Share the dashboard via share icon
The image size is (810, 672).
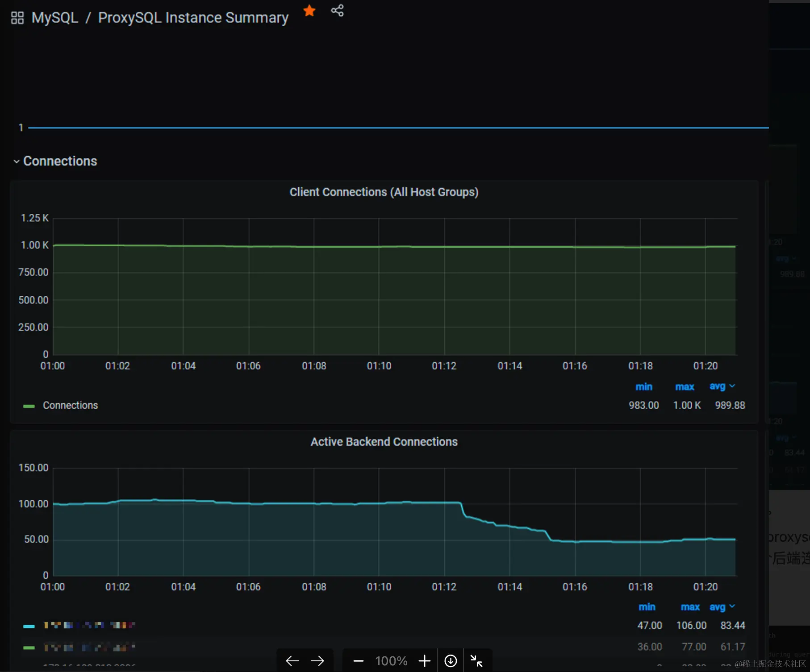(338, 11)
